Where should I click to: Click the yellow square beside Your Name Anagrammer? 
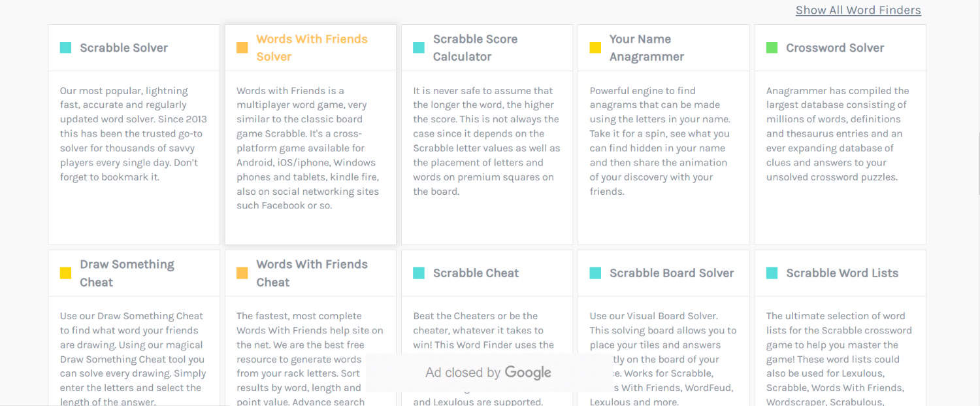point(595,48)
